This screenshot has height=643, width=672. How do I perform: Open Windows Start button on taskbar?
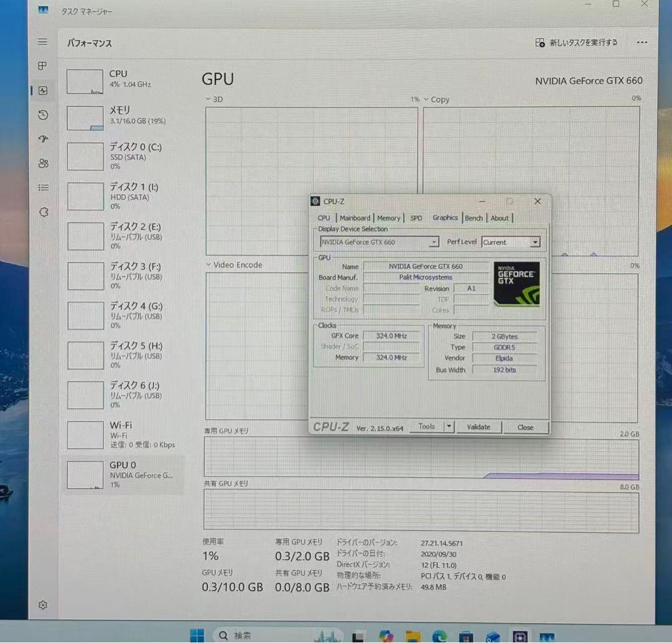(197, 636)
